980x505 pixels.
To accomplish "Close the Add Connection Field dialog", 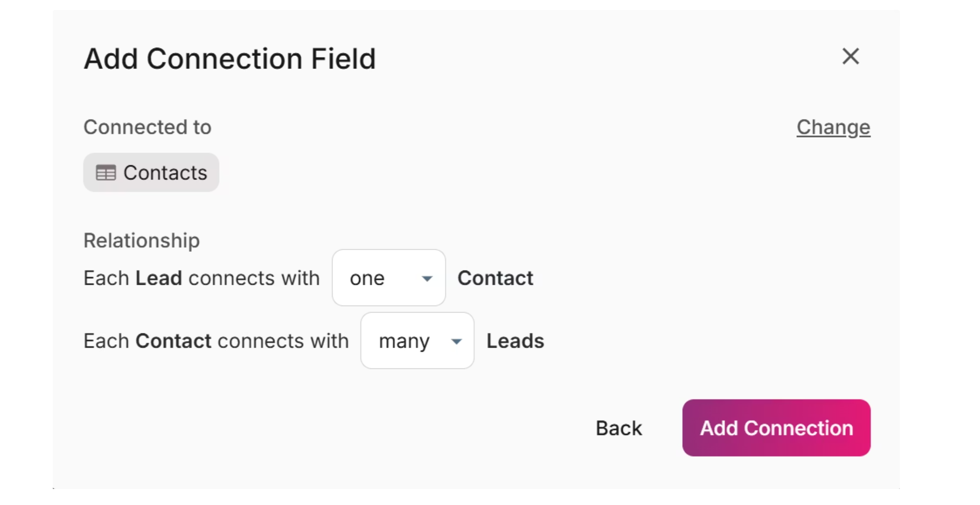I will coord(851,57).
